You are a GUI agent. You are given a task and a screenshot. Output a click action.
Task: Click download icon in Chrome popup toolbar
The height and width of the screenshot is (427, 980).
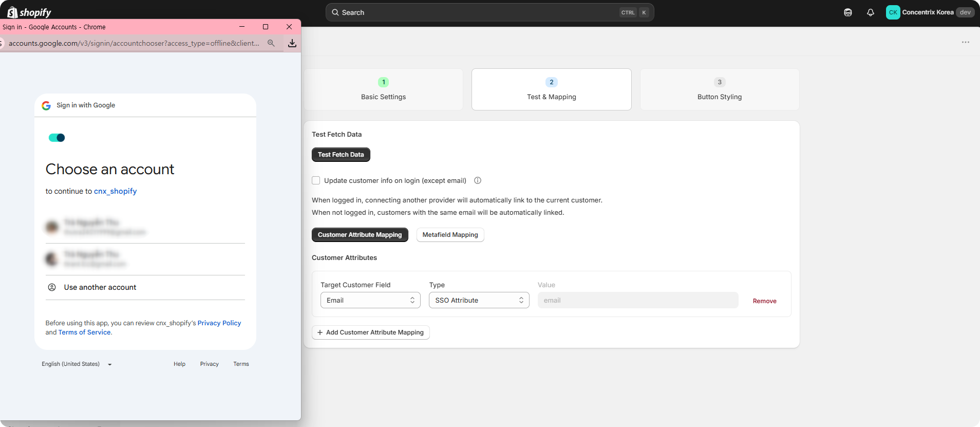pyautogui.click(x=292, y=43)
